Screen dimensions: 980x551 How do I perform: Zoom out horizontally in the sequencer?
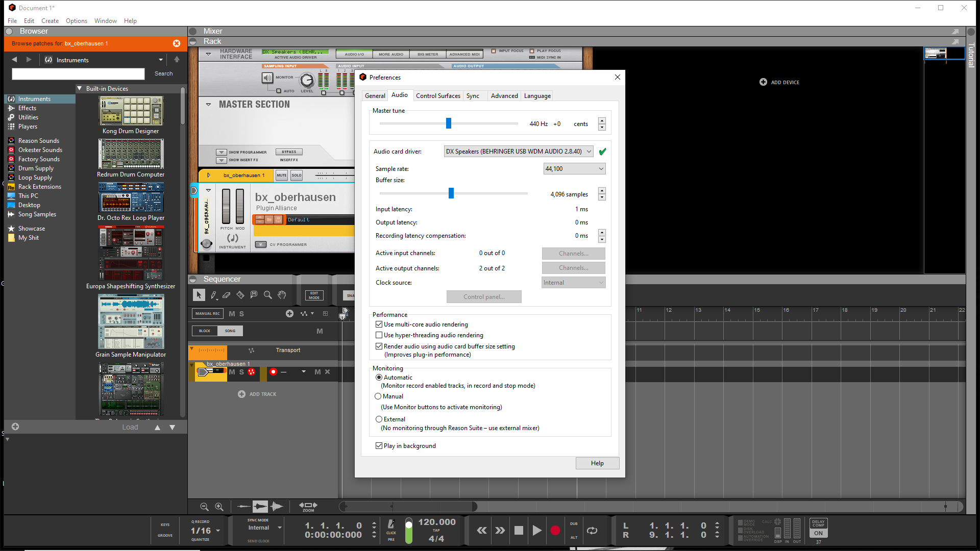point(204,507)
